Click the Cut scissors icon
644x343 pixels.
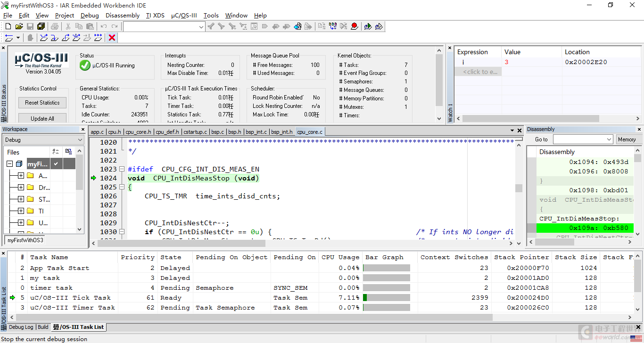pos(68,26)
